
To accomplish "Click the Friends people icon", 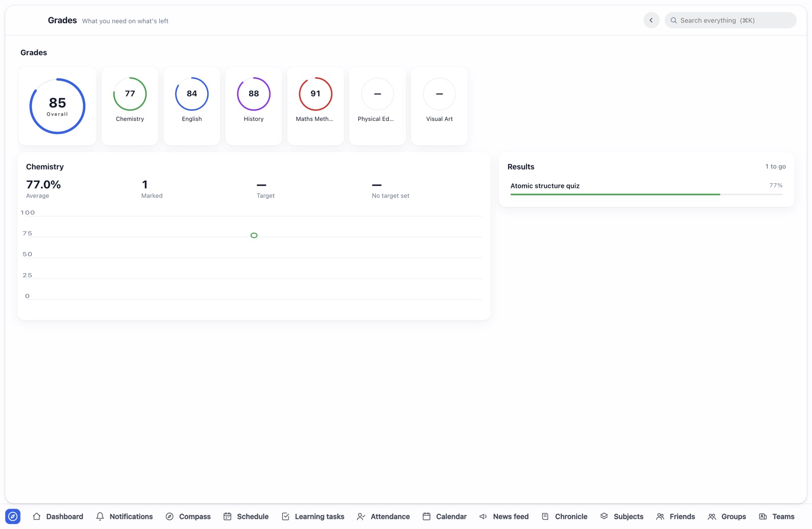I will (660, 516).
